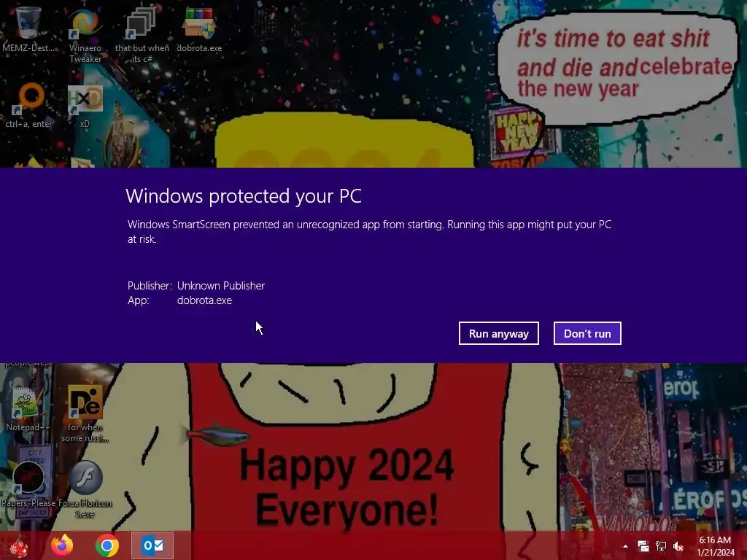
Task: Select the Notepad++ desktop shortcut
Action: [x=28, y=408]
